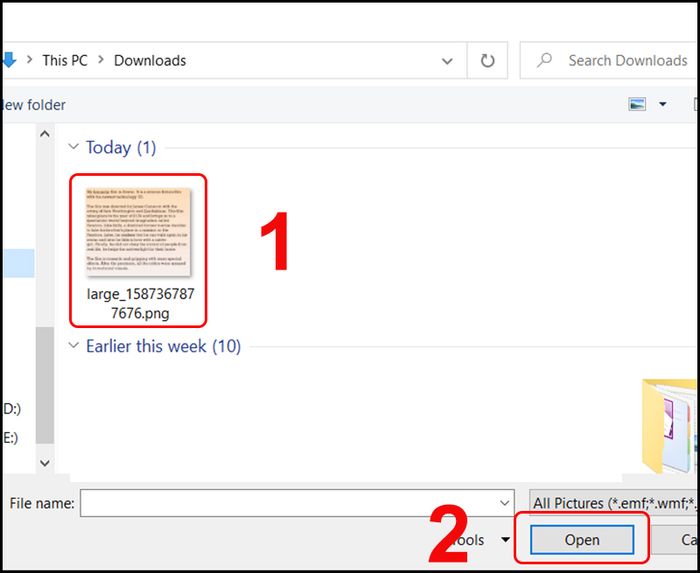The width and height of the screenshot is (700, 573).
Task: Click the Open button
Action: pyautogui.click(x=582, y=540)
